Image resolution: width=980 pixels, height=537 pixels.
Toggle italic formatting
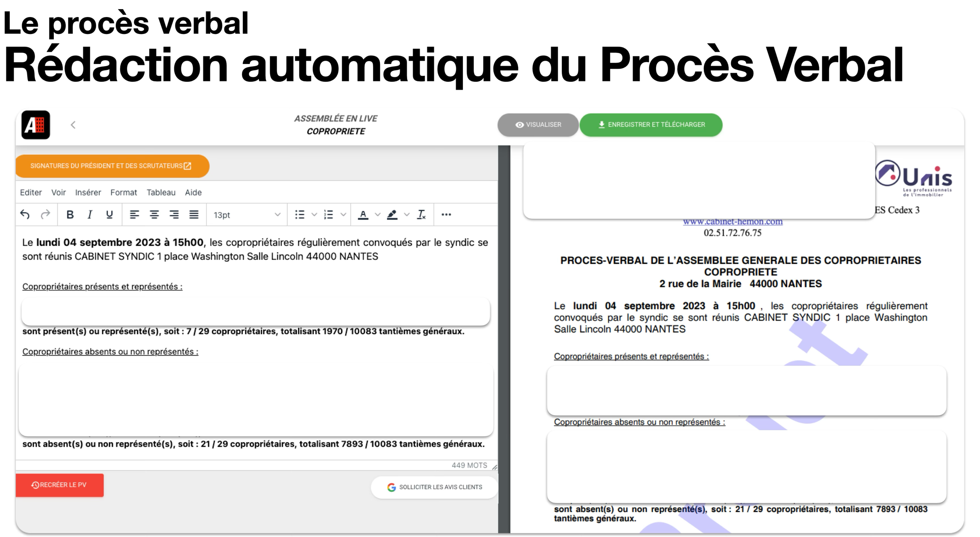[90, 215]
